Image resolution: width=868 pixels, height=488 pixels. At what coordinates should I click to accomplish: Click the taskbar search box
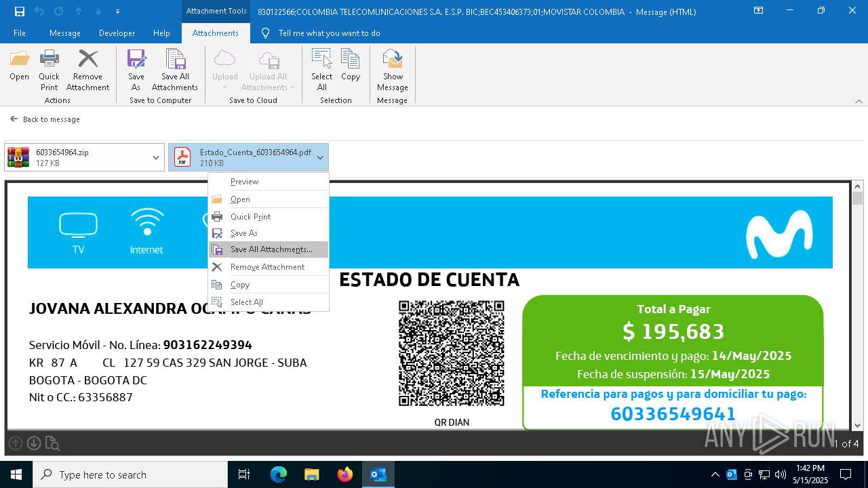pyautogui.click(x=130, y=474)
